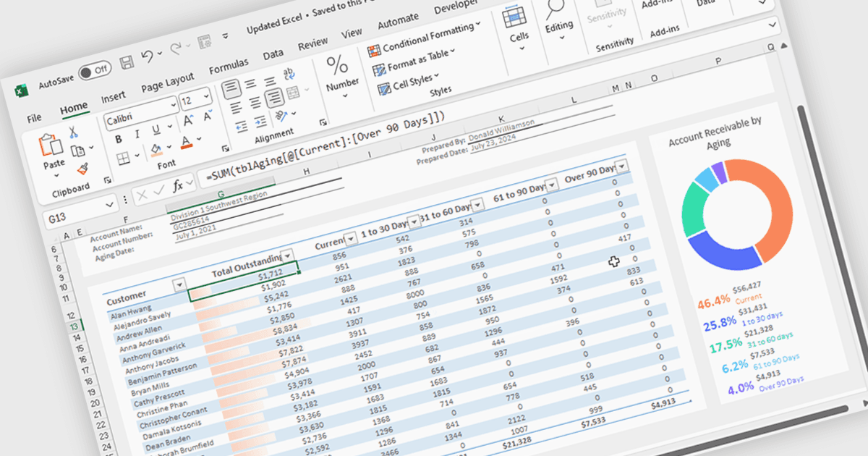The width and height of the screenshot is (868, 456).
Task: Open Alignment settings dialog launcher
Action: point(323,122)
